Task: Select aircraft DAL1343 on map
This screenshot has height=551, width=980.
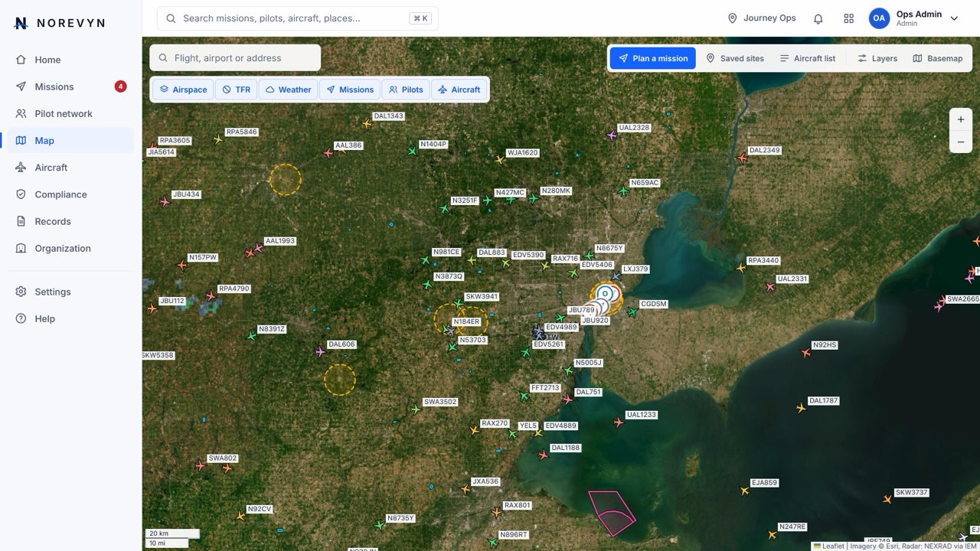Action: tap(367, 123)
